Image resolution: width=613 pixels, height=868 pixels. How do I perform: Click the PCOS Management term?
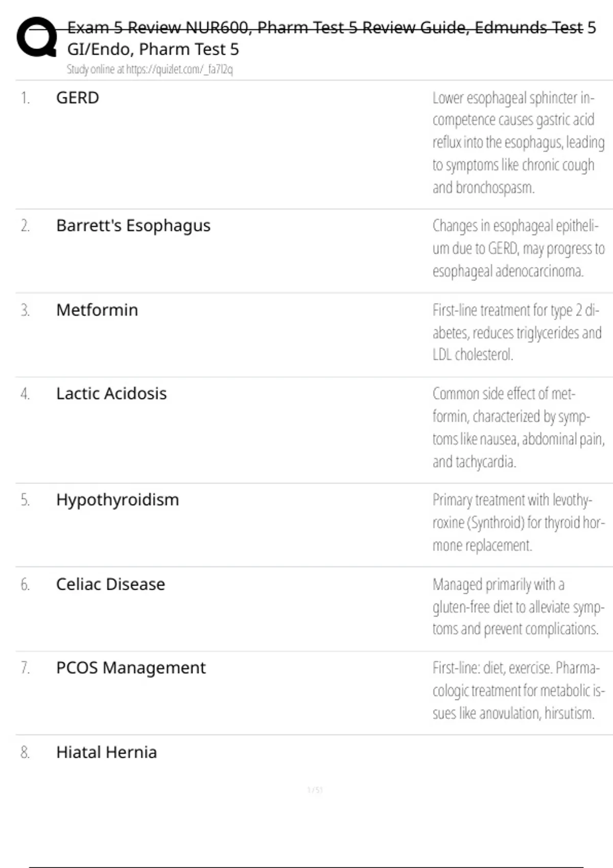click(131, 668)
